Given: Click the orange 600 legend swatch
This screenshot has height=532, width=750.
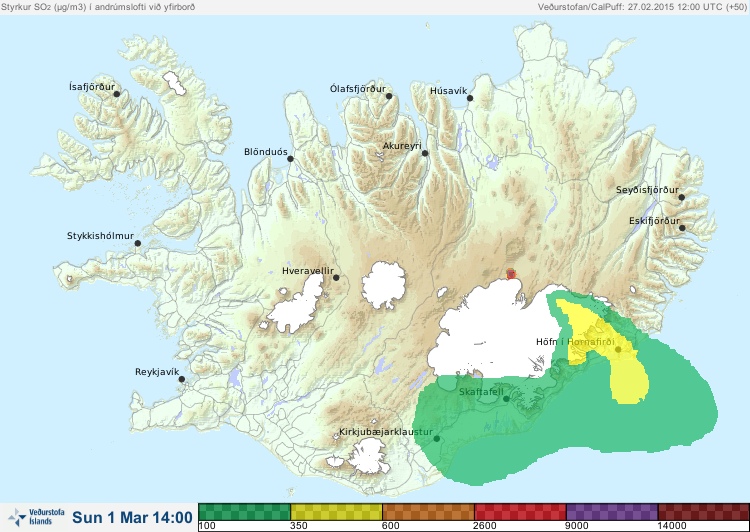Looking at the screenshot, I should (x=428, y=511).
